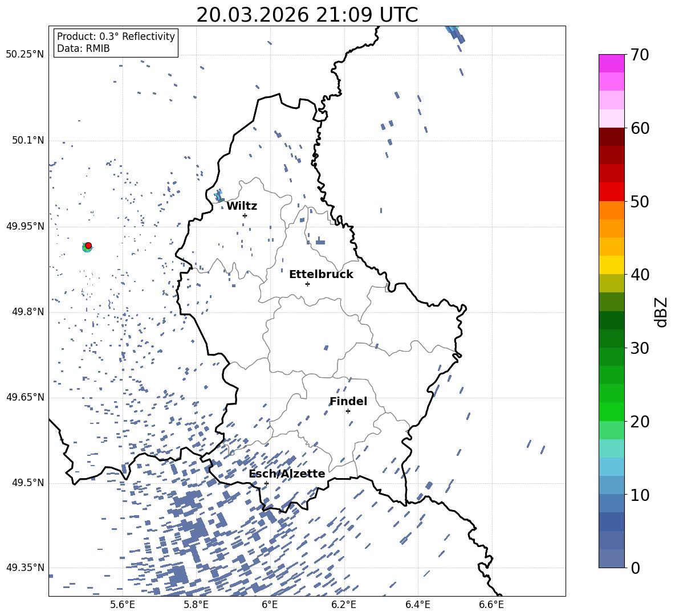Screen dimensions: 675x616
Task: Click the colorbar 40 tick value
Action: pyautogui.click(x=640, y=275)
